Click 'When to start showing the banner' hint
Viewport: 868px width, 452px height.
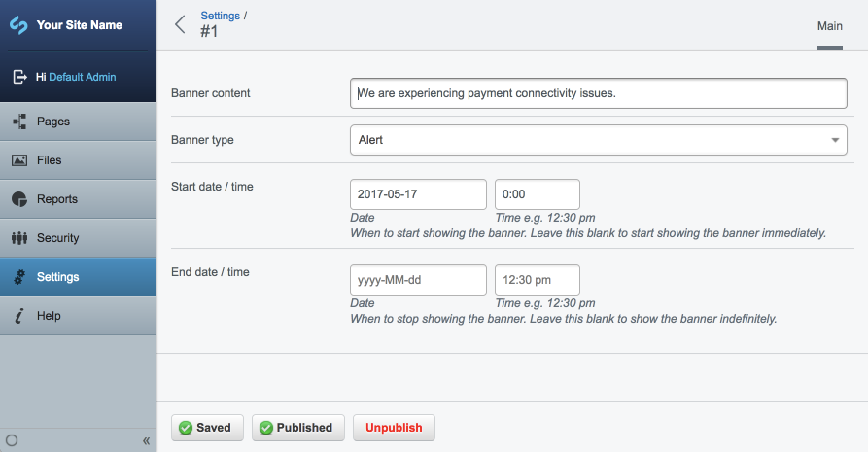click(x=588, y=233)
